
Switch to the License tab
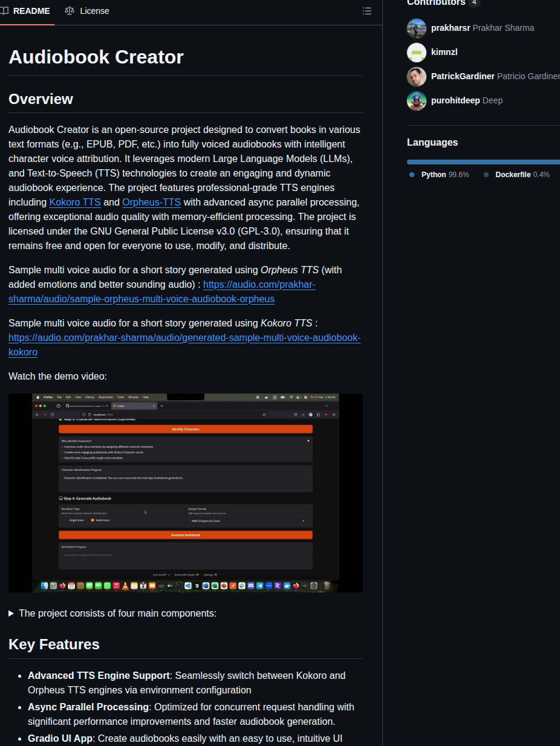[x=87, y=11]
